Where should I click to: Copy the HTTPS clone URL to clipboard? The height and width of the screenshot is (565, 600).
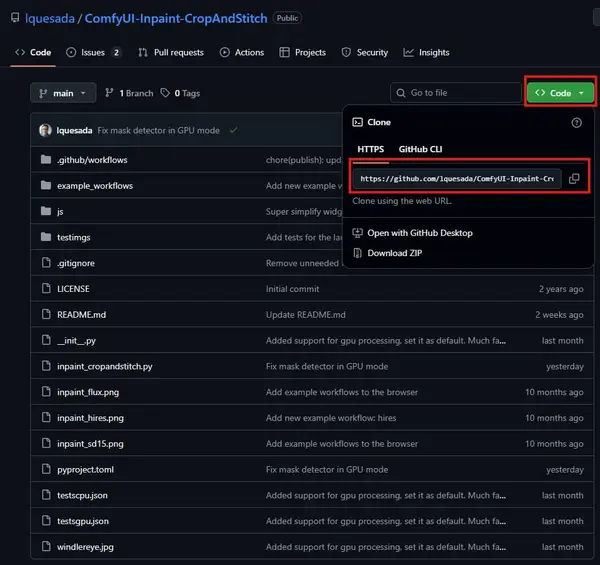pyautogui.click(x=574, y=179)
